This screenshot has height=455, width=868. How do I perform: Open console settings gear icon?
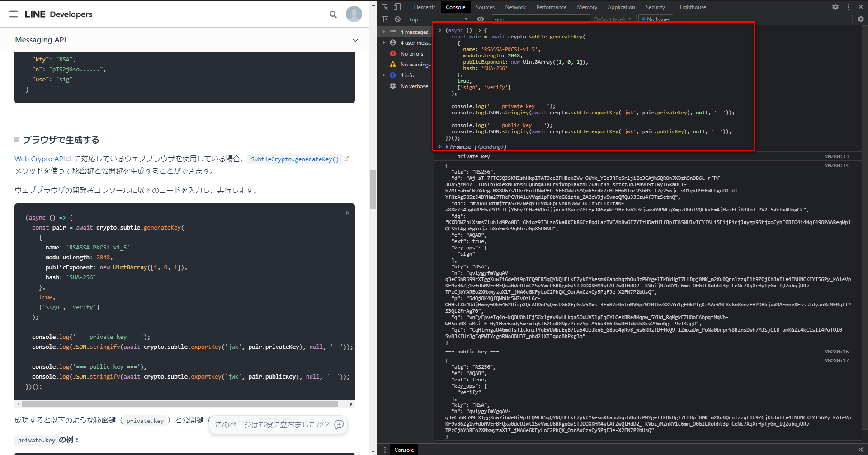[860, 19]
